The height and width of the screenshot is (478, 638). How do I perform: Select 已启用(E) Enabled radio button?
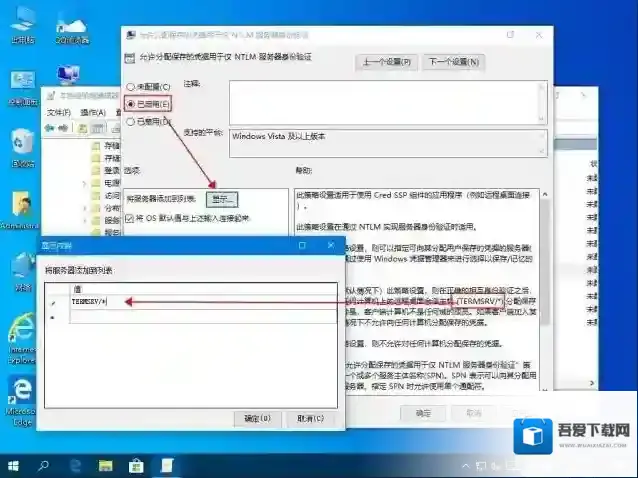tap(130, 104)
